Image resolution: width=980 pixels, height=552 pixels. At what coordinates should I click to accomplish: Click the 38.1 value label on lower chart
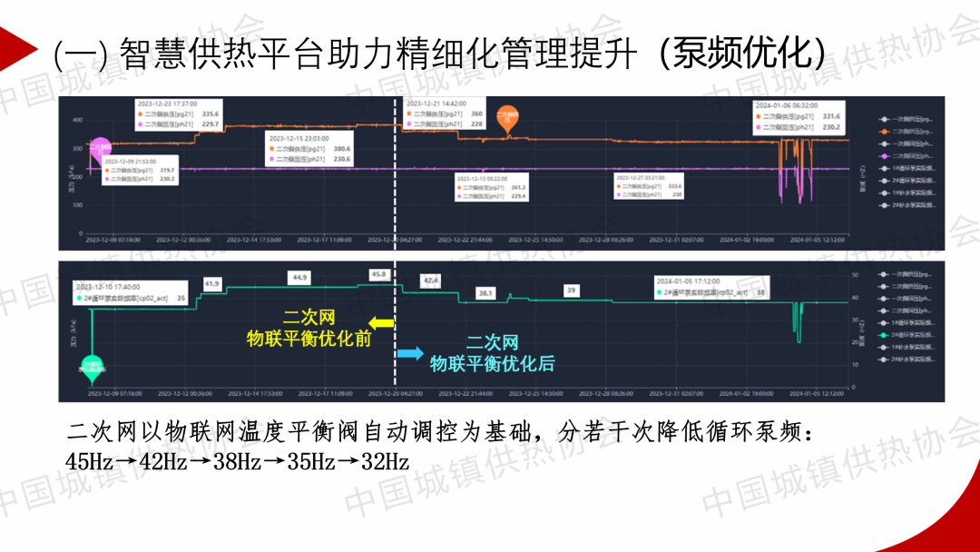[485, 293]
